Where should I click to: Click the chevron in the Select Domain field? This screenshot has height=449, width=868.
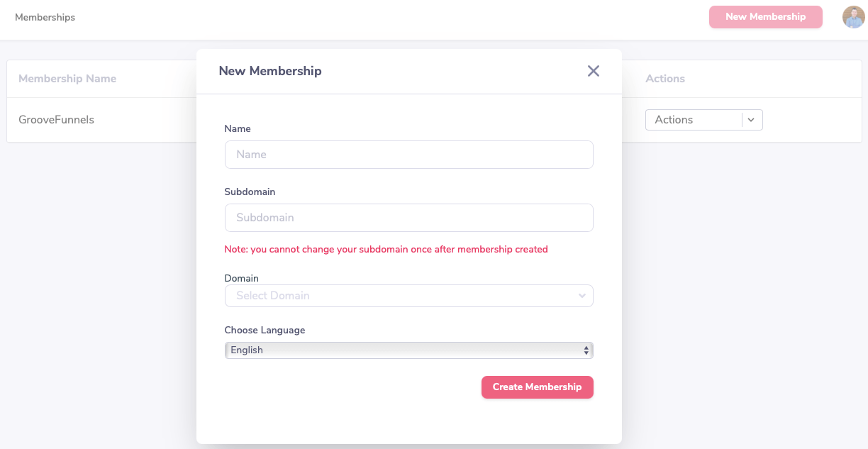(582, 296)
